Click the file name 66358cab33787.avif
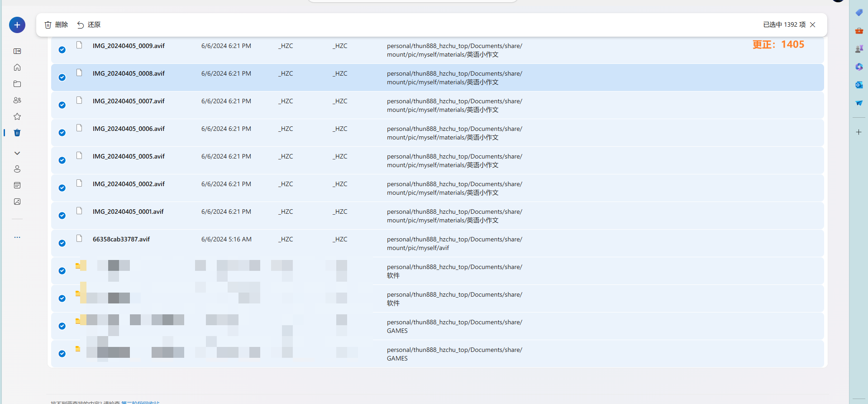This screenshot has width=868, height=404. 121,239
